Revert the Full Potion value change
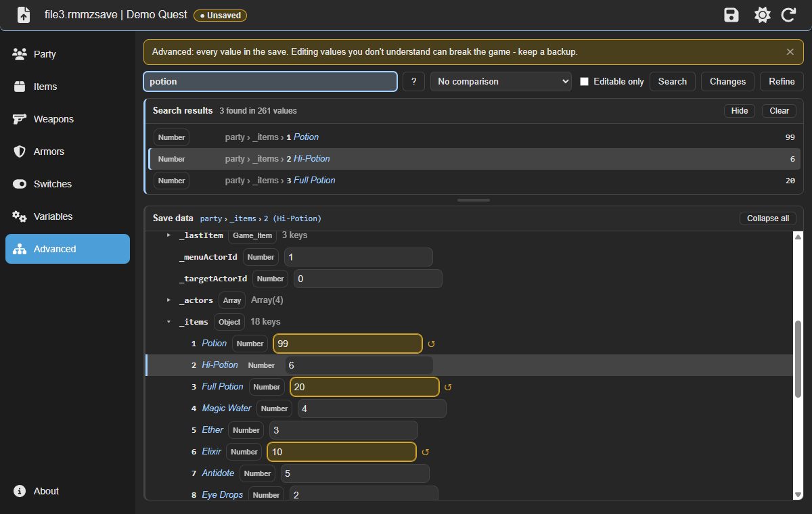 [447, 387]
